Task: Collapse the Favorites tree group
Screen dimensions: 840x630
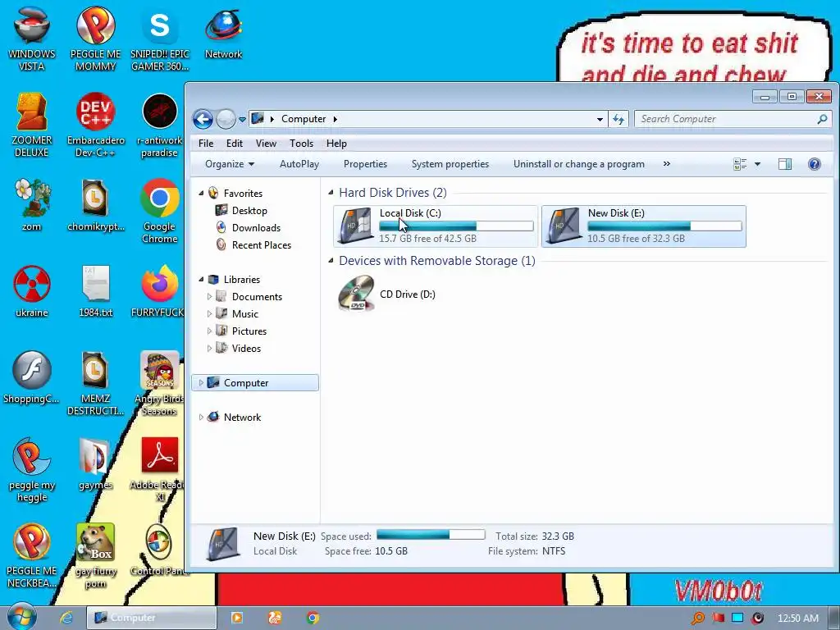Action: coord(202,193)
